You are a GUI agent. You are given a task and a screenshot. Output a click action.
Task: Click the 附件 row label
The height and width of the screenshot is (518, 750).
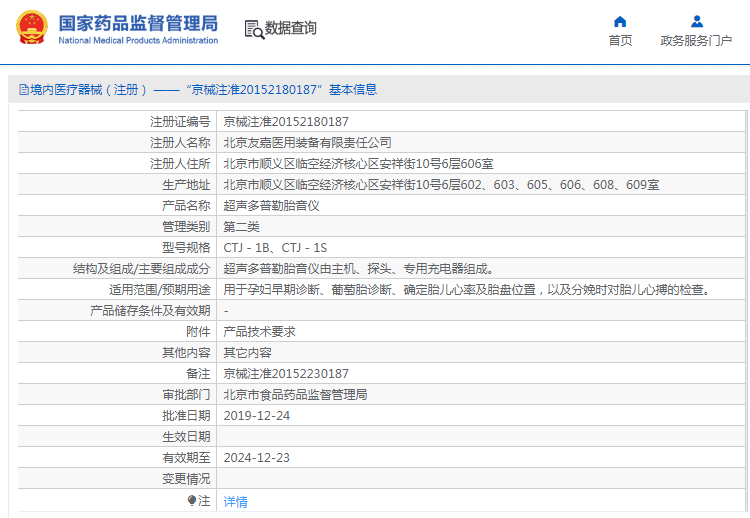pos(198,331)
